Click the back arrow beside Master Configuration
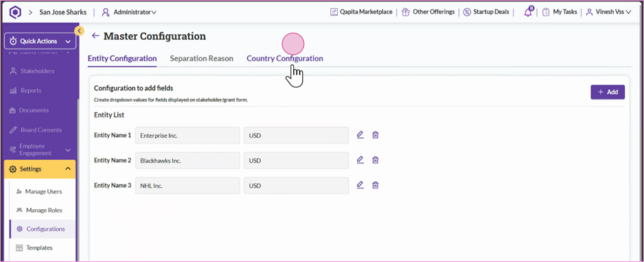The height and width of the screenshot is (262, 644). (x=95, y=36)
